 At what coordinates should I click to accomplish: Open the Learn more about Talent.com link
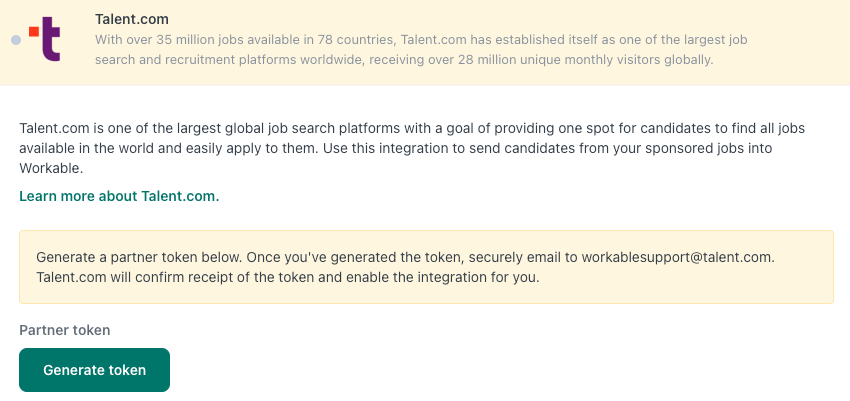(119, 196)
